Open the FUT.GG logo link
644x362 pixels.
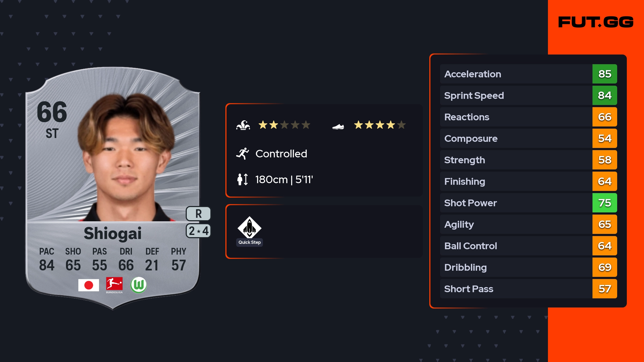[x=596, y=22]
